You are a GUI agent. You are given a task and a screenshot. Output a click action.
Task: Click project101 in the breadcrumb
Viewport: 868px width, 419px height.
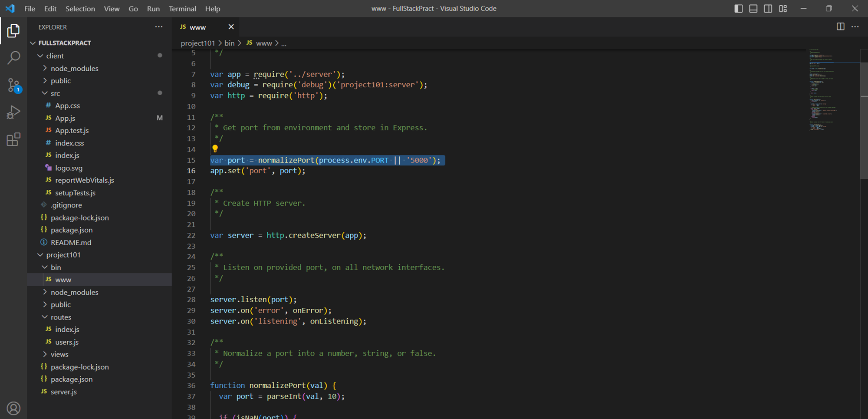[198, 43]
